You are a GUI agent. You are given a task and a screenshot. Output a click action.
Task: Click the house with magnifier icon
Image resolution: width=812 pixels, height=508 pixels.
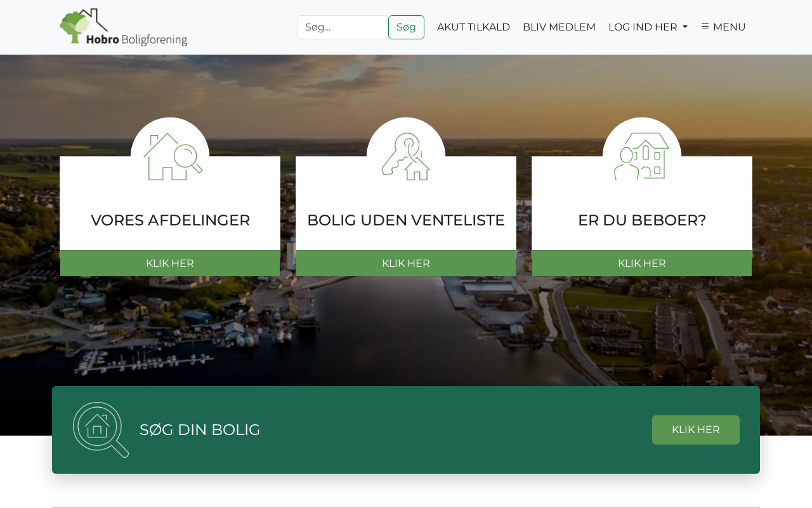(173, 156)
